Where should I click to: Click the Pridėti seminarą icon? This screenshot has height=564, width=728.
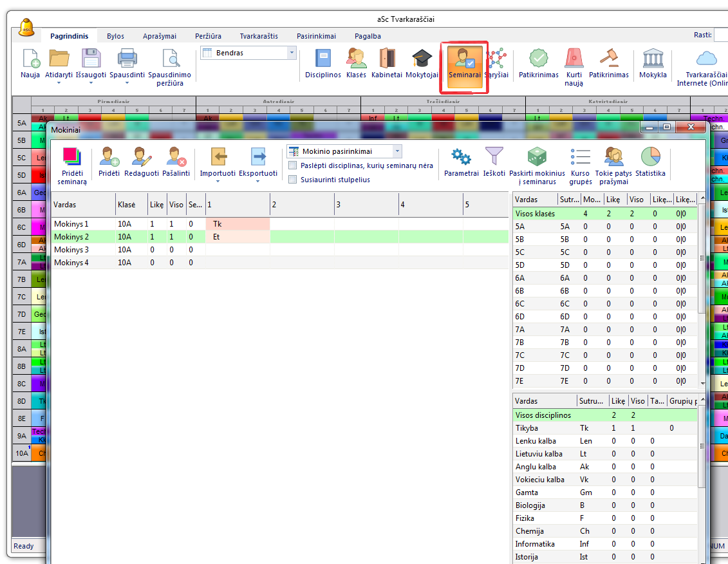(x=72, y=158)
